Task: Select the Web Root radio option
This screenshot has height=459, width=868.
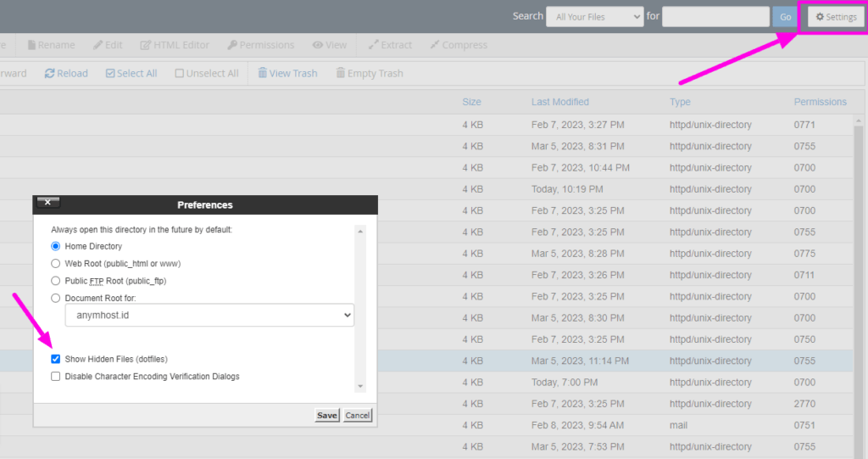Action: click(x=56, y=264)
